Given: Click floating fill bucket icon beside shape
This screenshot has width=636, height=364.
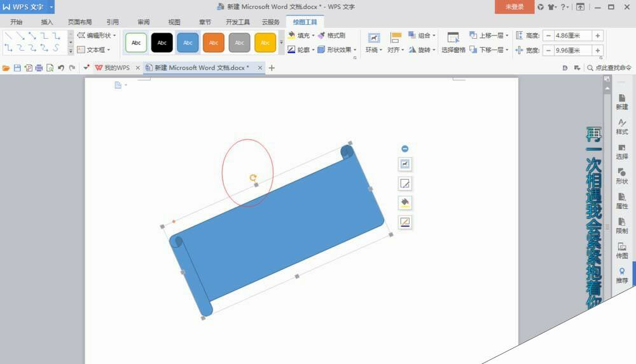Looking at the screenshot, I should 404,203.
